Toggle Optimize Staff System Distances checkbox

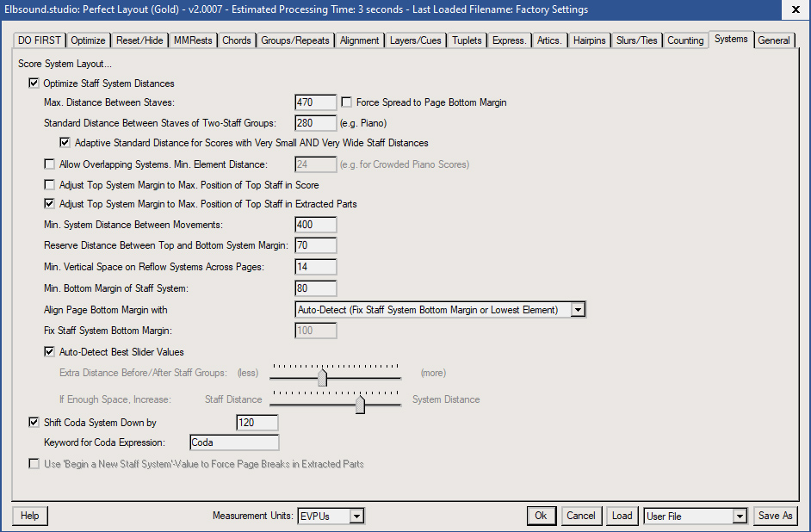point(34,84)
